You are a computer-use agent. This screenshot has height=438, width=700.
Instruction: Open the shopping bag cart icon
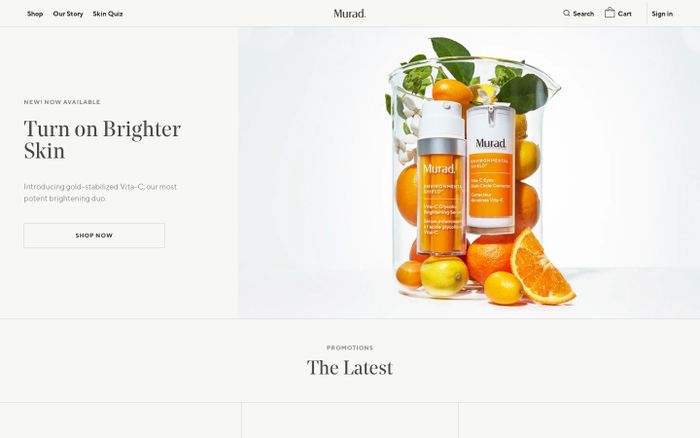tap(609, 13)
